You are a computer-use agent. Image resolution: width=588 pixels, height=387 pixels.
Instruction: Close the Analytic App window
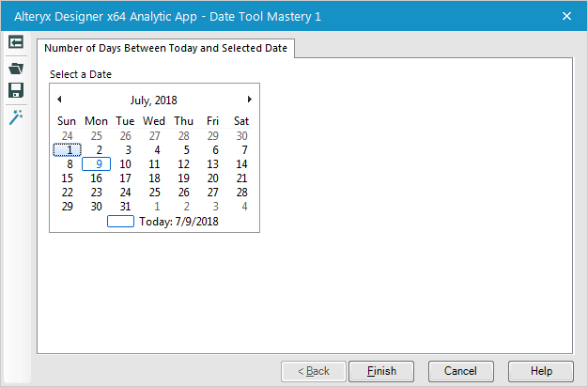tap(566, 16)
